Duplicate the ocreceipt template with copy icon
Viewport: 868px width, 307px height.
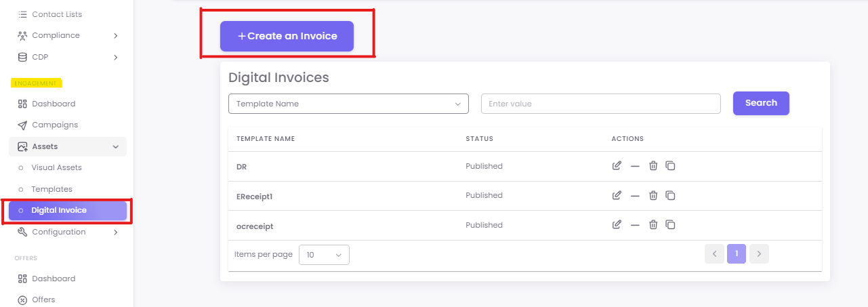coord(670,225)
